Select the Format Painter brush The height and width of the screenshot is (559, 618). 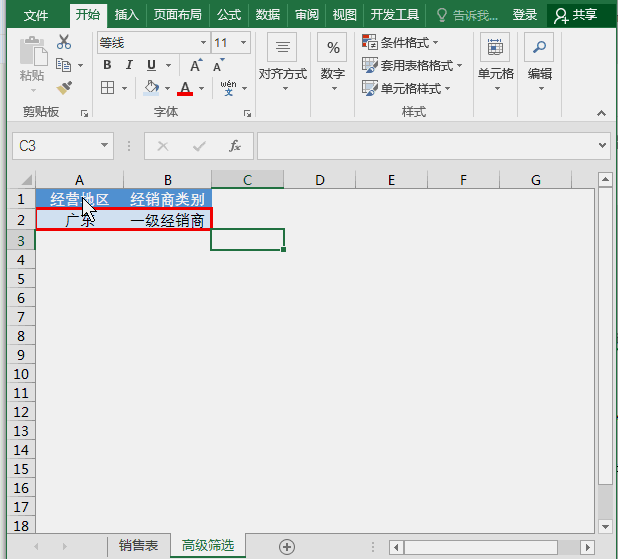click(x=64, y=88)
